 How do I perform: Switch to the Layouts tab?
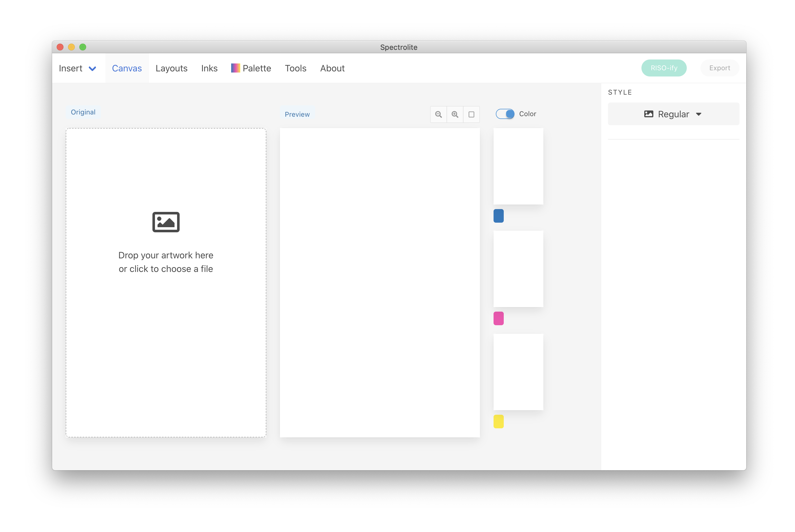(x=171, y=68)
